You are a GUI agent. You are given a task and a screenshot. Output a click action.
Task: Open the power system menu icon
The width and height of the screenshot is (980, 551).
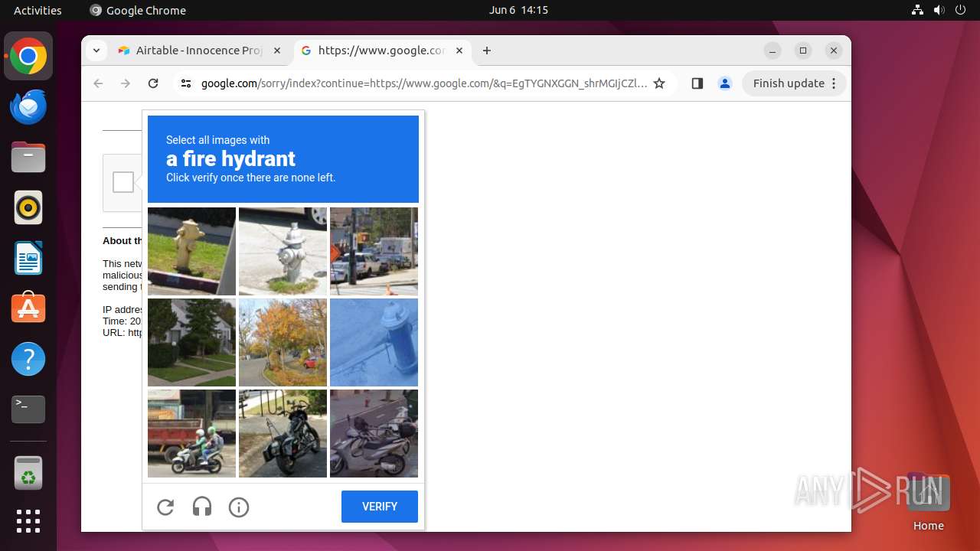pyautogui.click(x=960, y=10)
